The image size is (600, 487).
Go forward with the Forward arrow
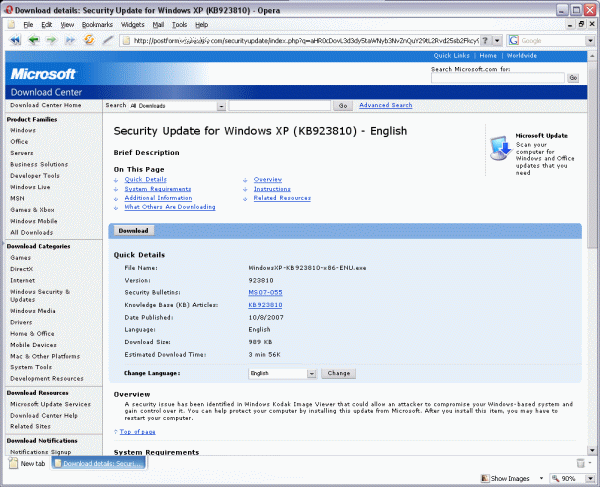[51, 40]
